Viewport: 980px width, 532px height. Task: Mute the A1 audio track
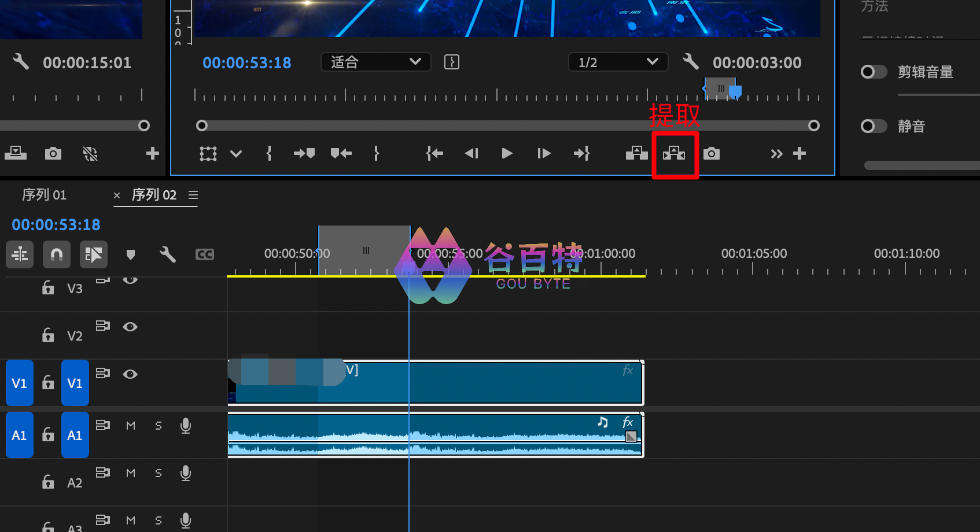tap(131, 426)
